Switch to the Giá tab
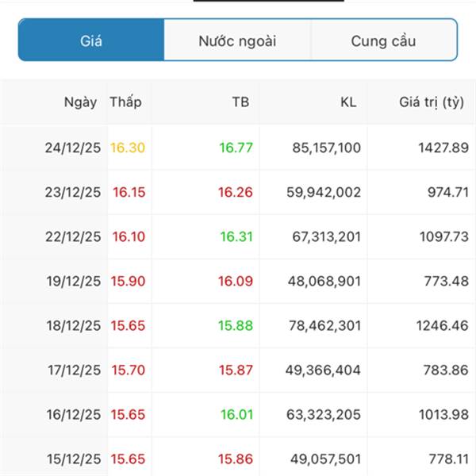476x476 pixels. click(x=91, y=40)
